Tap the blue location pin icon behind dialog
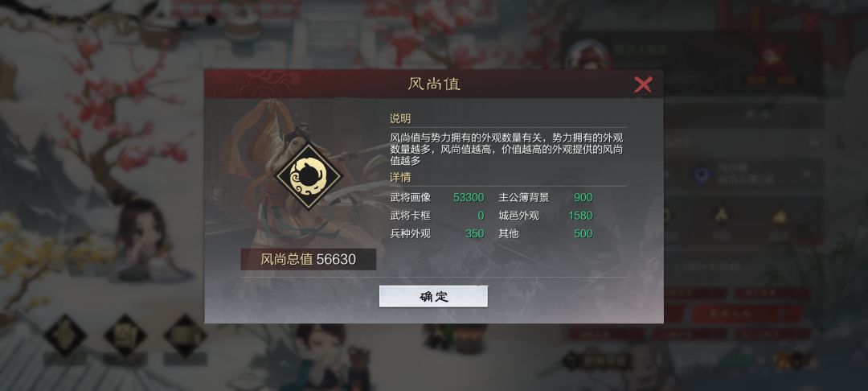The image size is (868, 391). click(x=702, y=175)
